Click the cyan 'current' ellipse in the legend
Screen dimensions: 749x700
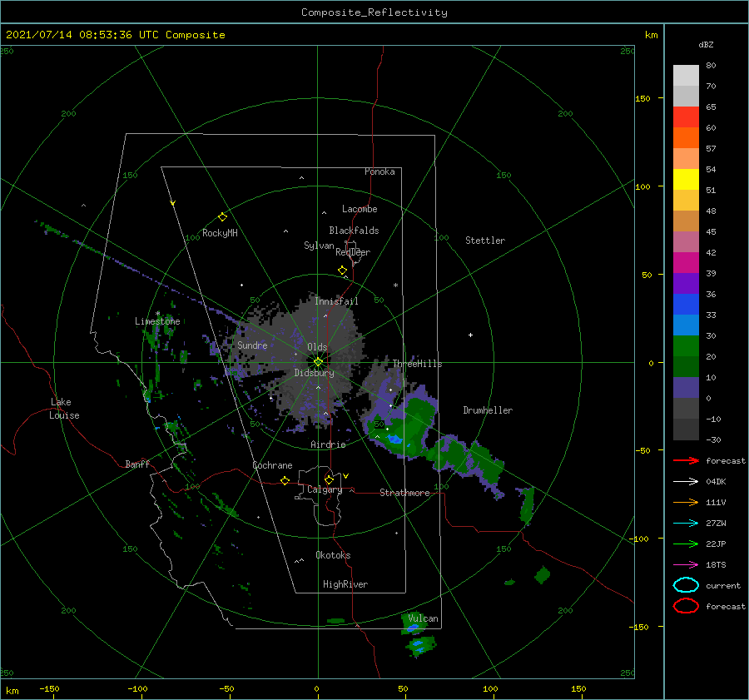pyautogui.click(x=686, y=585)
